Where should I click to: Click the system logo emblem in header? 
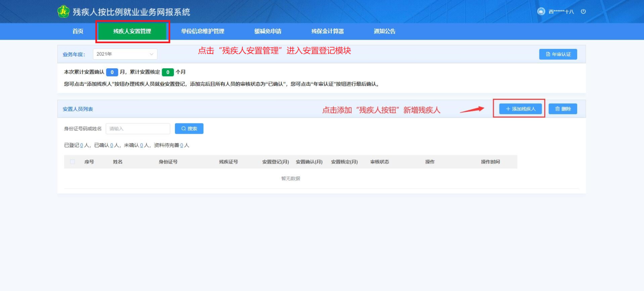[64, 12]
